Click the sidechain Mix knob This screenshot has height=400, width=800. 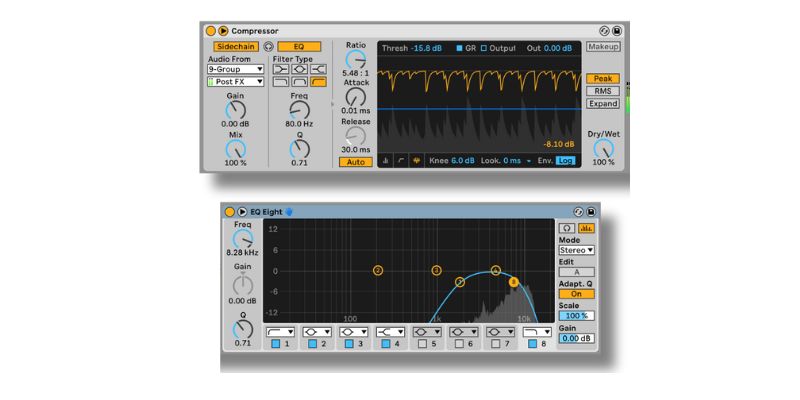point(235,149)
